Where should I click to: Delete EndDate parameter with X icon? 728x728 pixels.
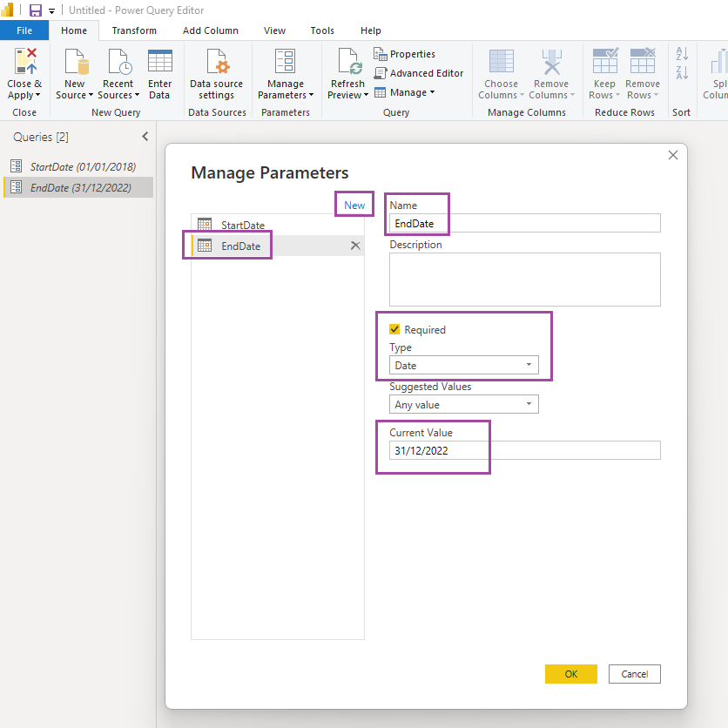pos(355,246)
